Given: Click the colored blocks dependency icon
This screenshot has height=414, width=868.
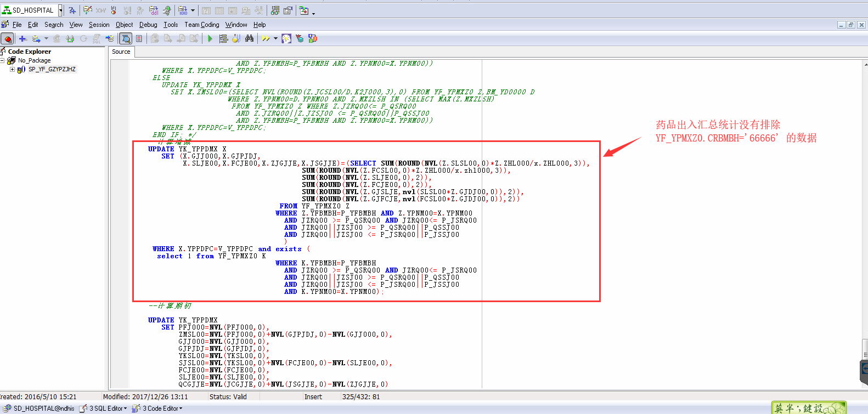Looking at the screenshot, I should pyautogui.click(x=313, y=38).
